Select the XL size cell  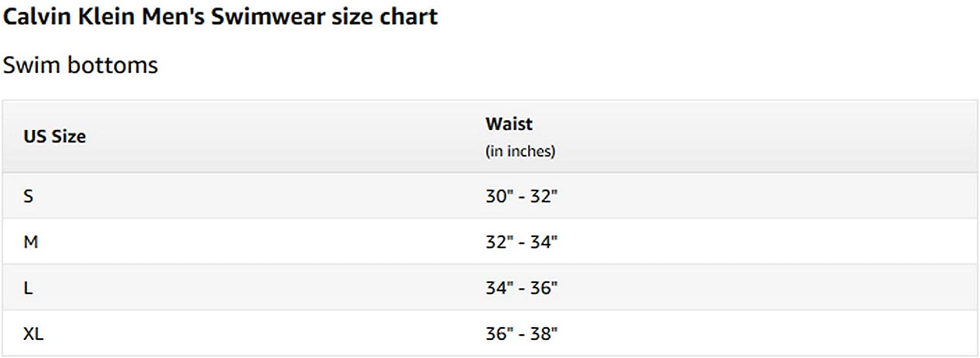tap(33, 334)
